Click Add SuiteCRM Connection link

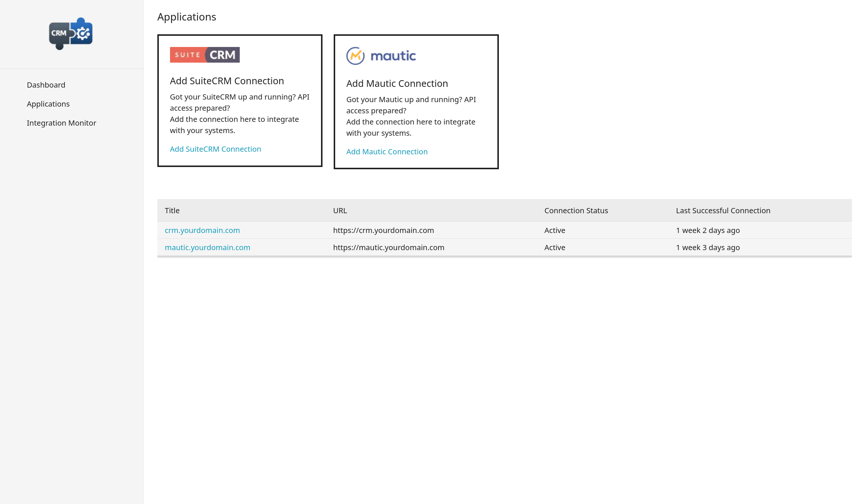pyautogui.click(x=215, y=149)
